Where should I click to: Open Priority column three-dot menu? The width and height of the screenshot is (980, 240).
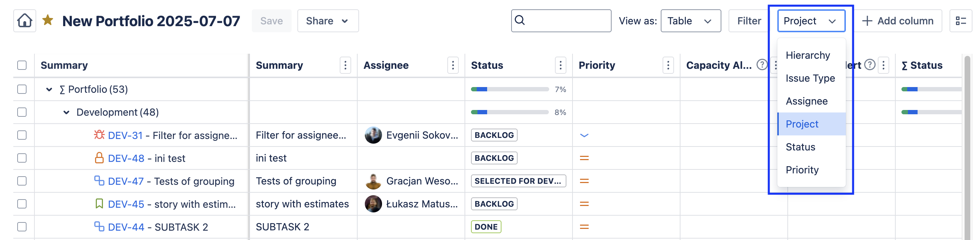pyautogui.click(x=668, y=65)
